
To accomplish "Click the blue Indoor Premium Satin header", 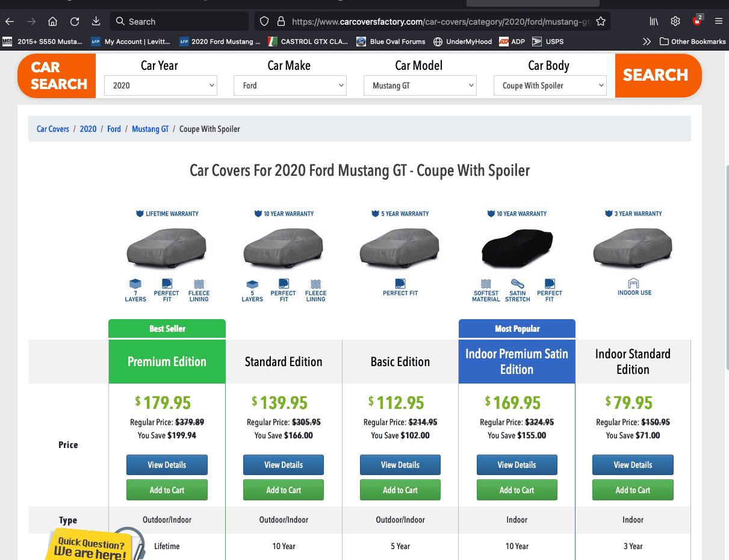I will (x=517, y=361).
